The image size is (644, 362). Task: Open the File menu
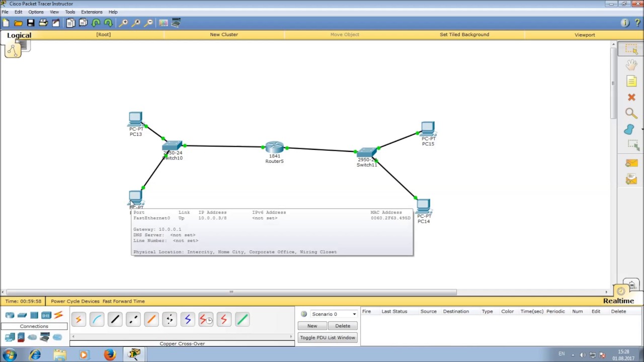click(5, 12)
